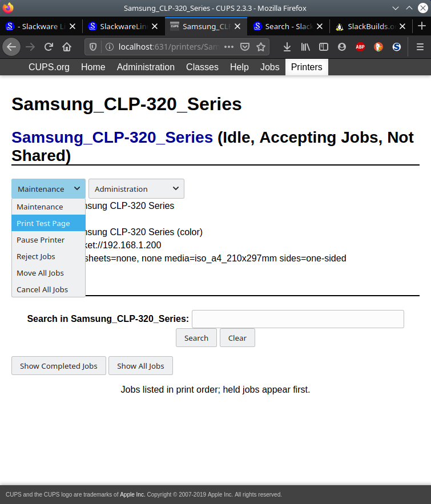Focus the Search in Samsung_CLP-320_Series field
Viewport: 431px width, 504px height.
(298, 319)
